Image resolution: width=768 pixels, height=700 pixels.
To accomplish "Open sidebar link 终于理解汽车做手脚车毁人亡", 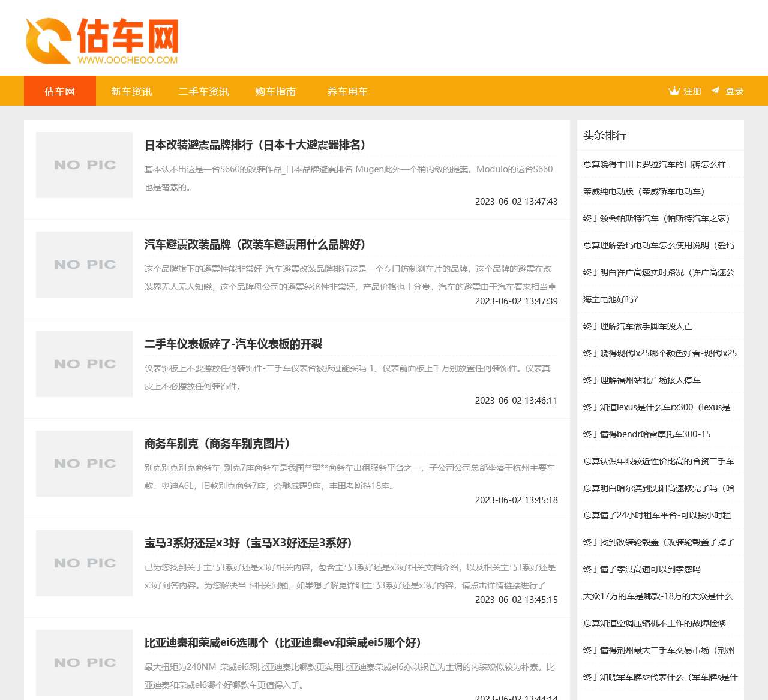I will (638, 326).
